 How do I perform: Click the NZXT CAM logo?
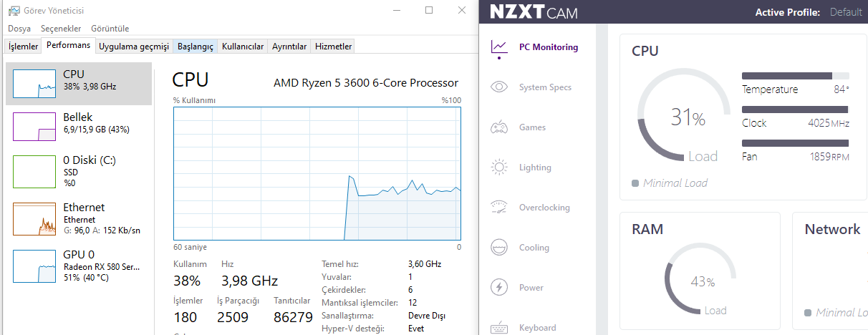[534, 12]
